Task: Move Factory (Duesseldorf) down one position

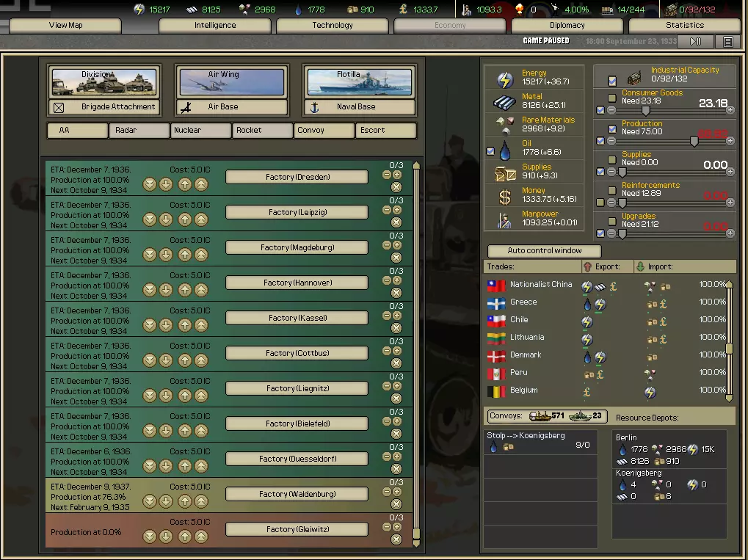Action: (166, 466)
